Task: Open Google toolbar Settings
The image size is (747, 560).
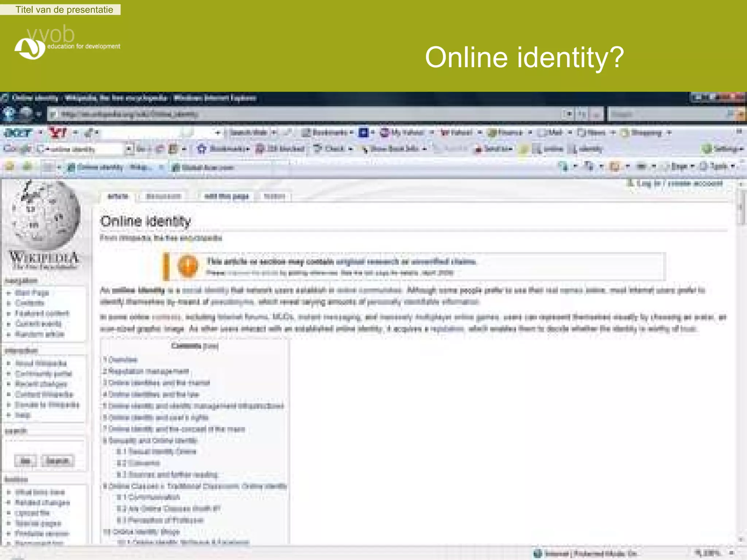Action: point(723,149)
